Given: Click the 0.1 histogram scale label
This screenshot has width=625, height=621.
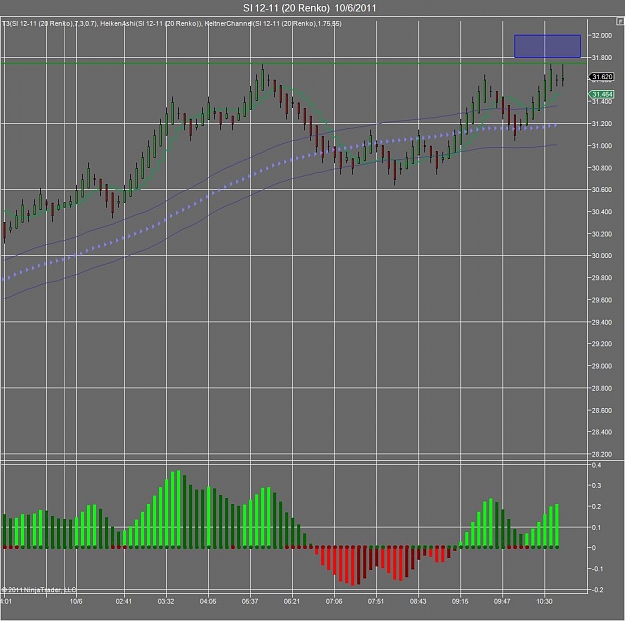Looking at the screenshot, I should pyautogui.click(x=596, y=527).
